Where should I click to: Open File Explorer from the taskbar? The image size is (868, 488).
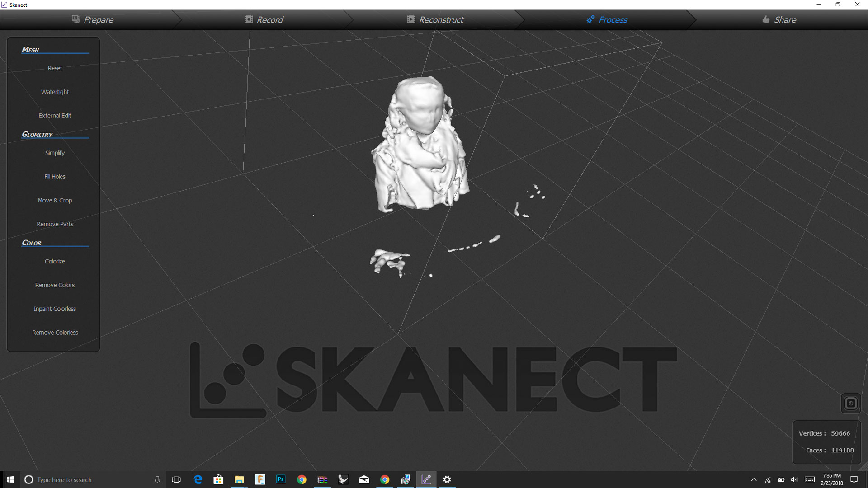coord(239,479)
